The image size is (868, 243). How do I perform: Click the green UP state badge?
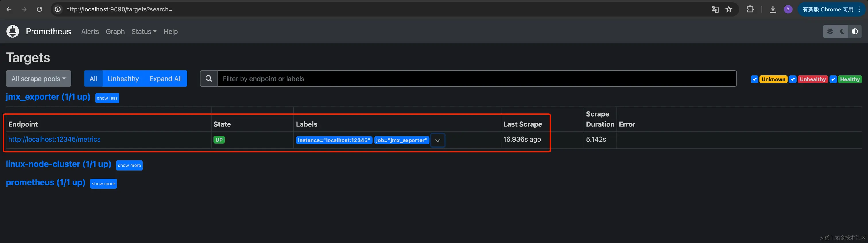219,140
